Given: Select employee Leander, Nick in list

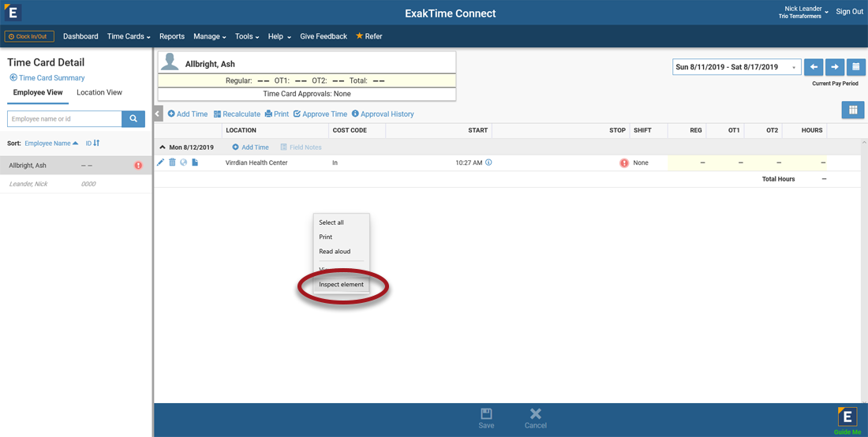Looking at the screenshot, I should [76, 184].
